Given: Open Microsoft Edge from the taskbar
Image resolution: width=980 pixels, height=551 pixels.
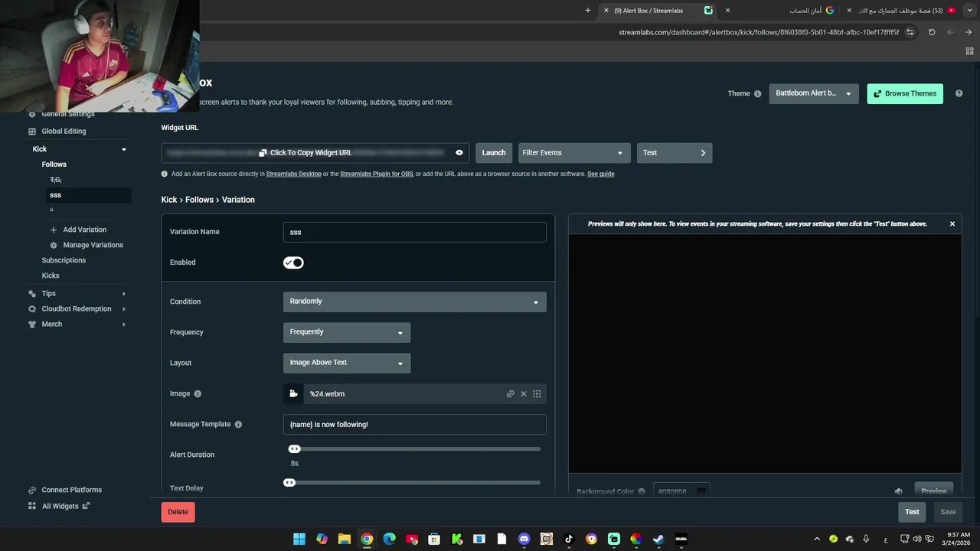Looking at the screenshot, I should click(389, 539).
